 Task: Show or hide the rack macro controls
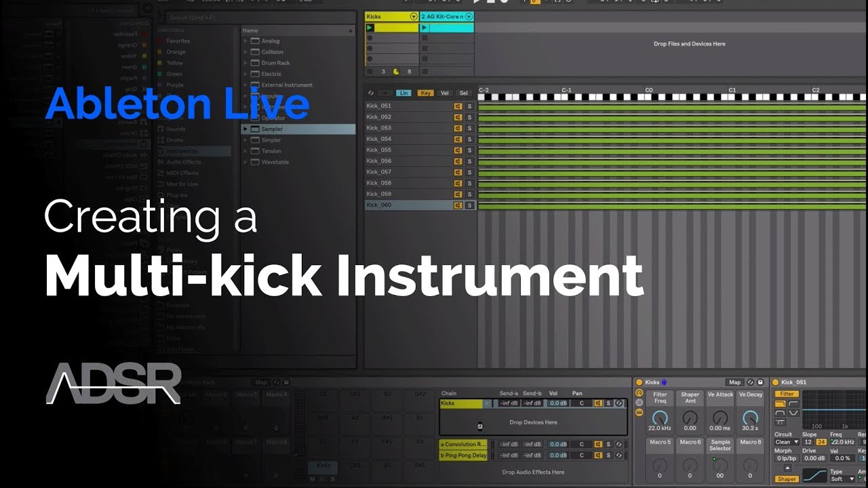click(639, 393)
